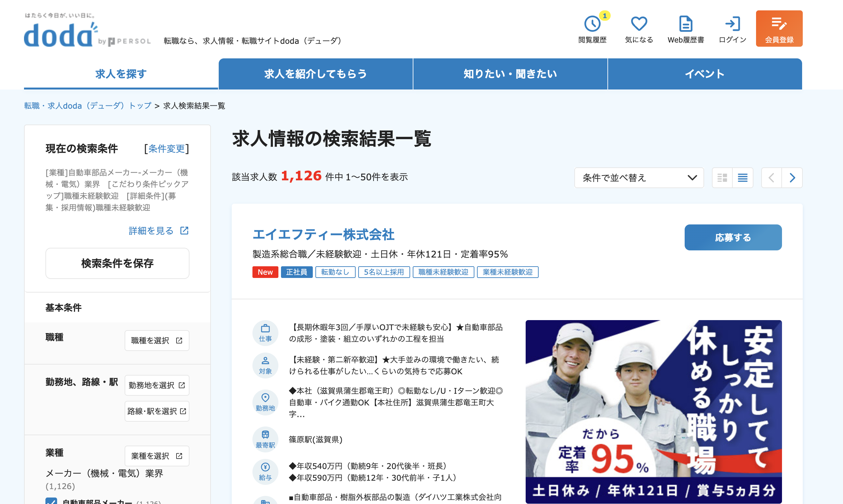Go to the next page arrow
This screenshot has width=843, height=504.
(x=792, y=178)
